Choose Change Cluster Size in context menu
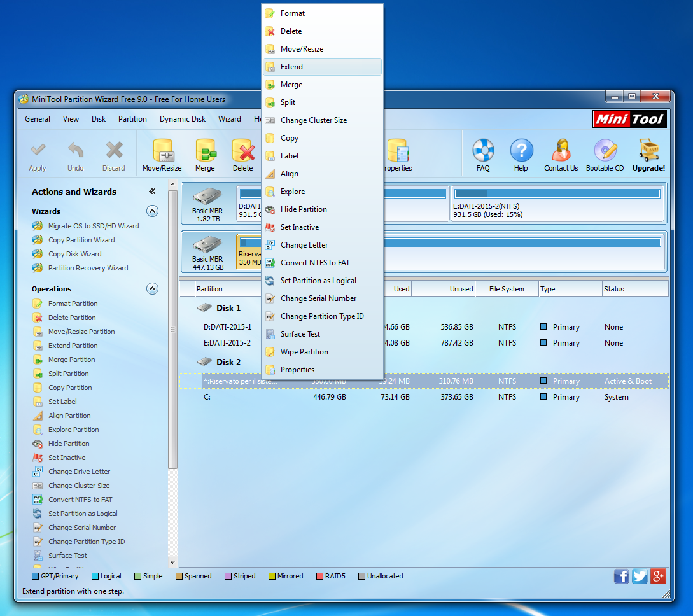 [322, 120]
